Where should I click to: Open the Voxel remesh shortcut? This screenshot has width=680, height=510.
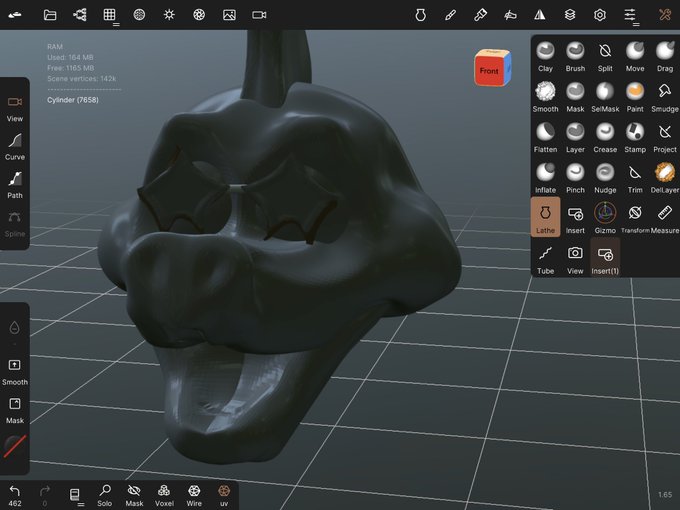pos(164,496)
